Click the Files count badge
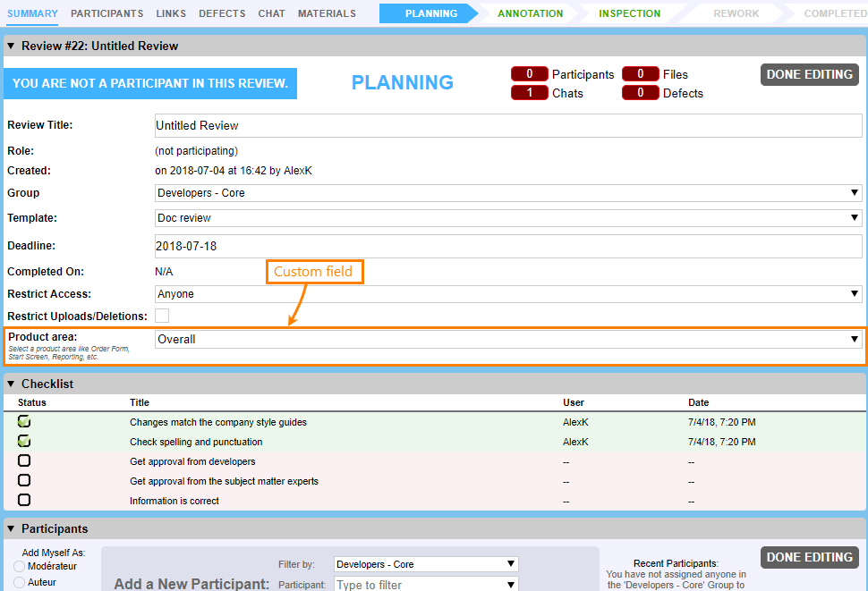The width and height of the screenshot is (868, 591). [x=640, y=74]
